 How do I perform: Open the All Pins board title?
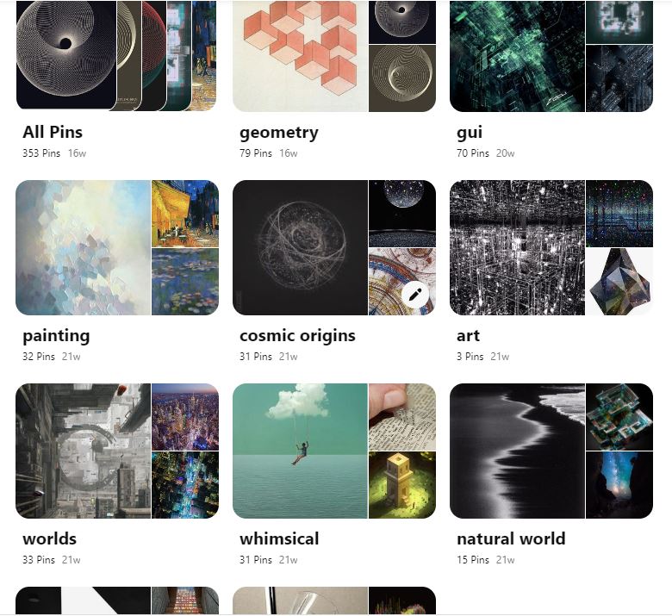53,132
